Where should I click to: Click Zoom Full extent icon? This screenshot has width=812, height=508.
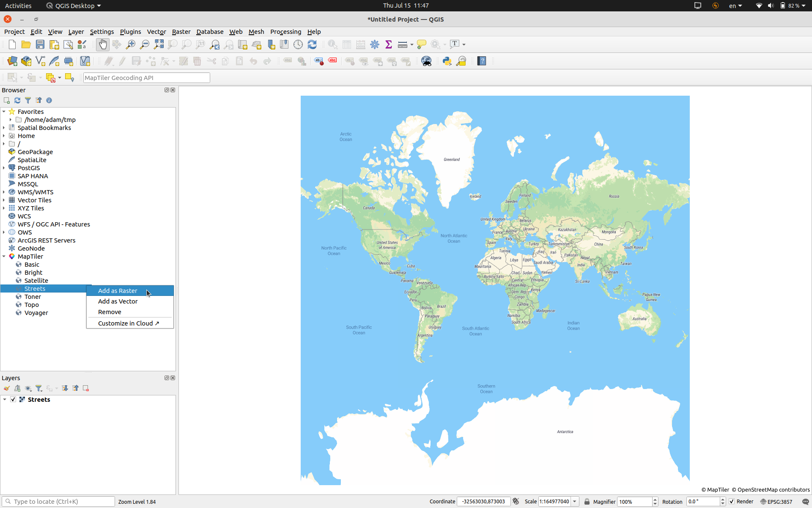[159, 44]
